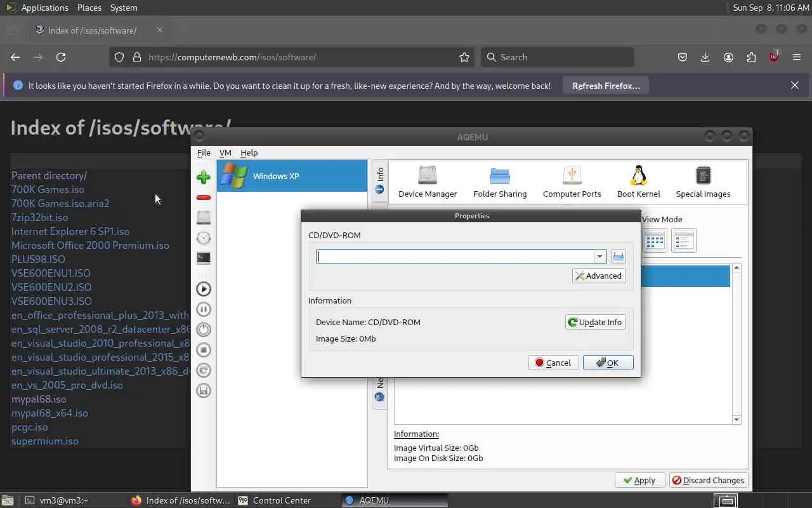The height and width of the screenshot is (508, 812).
Task: Click the terminal icon in the AQEMU left toolbar
Action: [x=204, y=258]
